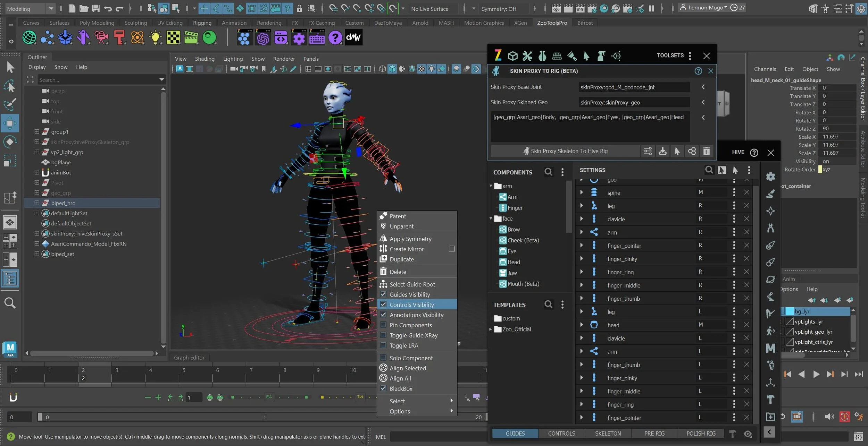Click the purple question mark shelf icon

[x=335, y=37]
